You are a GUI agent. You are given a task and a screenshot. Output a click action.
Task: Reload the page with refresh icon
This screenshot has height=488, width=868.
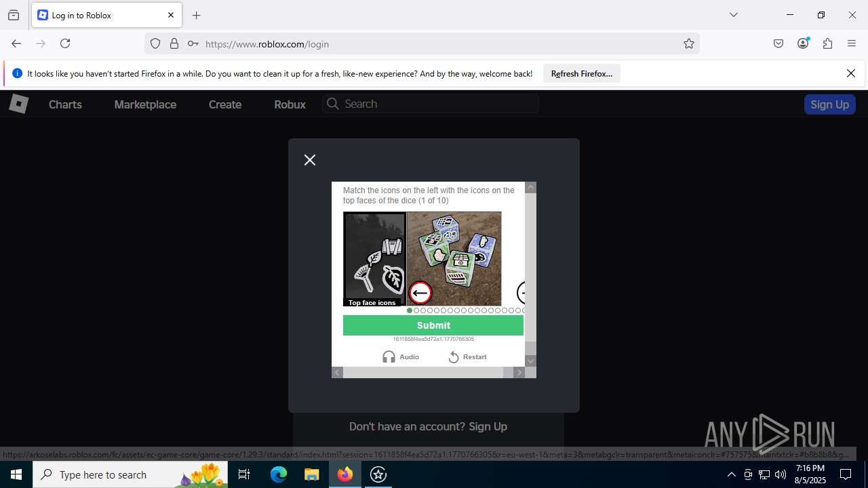click(65, 43)
